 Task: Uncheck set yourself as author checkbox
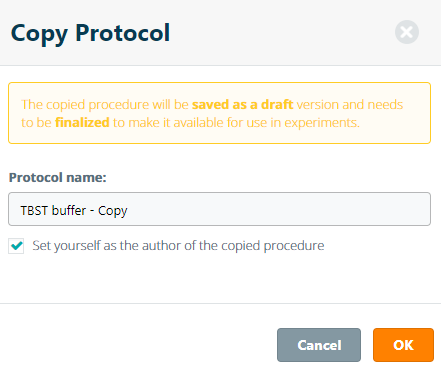(16, 246)
